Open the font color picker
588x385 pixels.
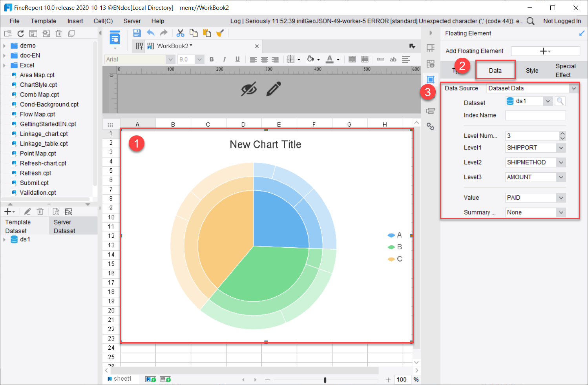[x=333, y=59]
